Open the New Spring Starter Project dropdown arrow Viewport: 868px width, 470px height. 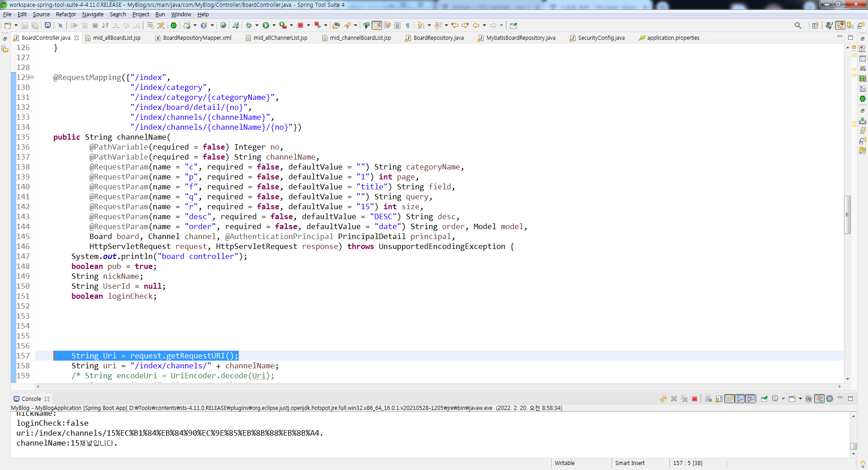[212, 25]
